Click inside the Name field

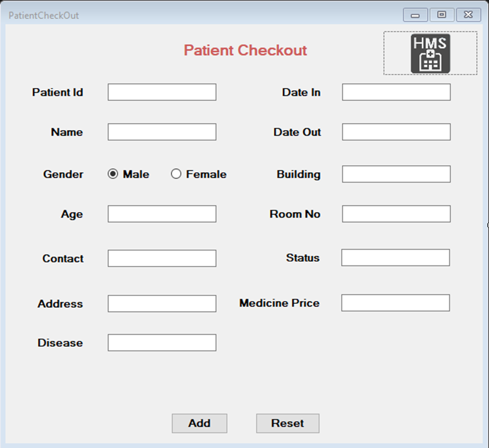161,131
